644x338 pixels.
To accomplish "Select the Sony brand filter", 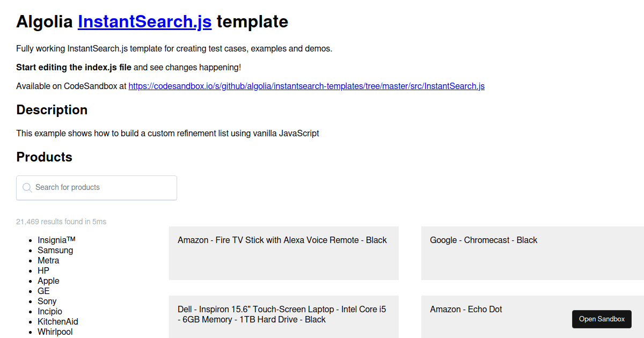I will pyautogui.click(x=47, y=301).
